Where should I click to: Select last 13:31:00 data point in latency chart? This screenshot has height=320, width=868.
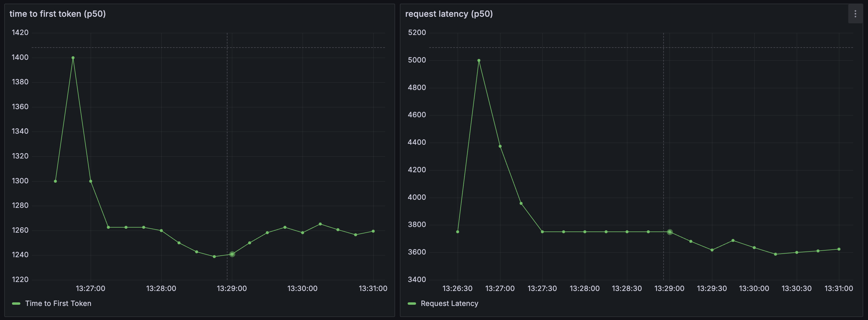tap(839, 249)
